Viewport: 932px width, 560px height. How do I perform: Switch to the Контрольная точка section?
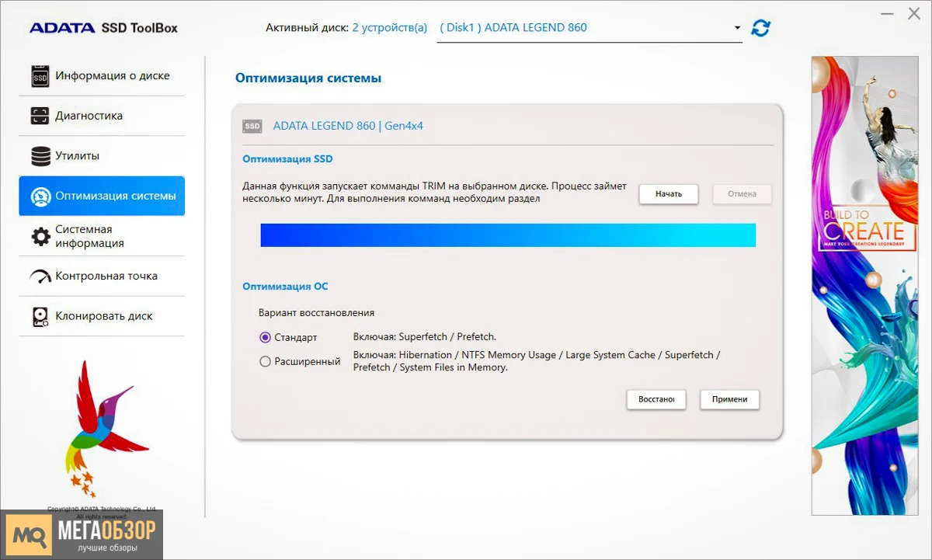click(x=102, y=277)
